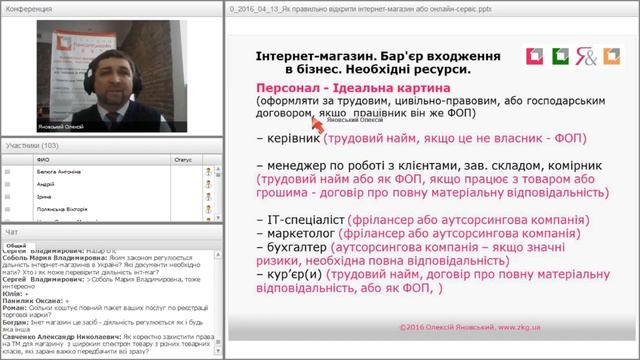Screen dimensions: 640x360
Task: Click the chat scrollbar down arrow
Action: (218, 351)
